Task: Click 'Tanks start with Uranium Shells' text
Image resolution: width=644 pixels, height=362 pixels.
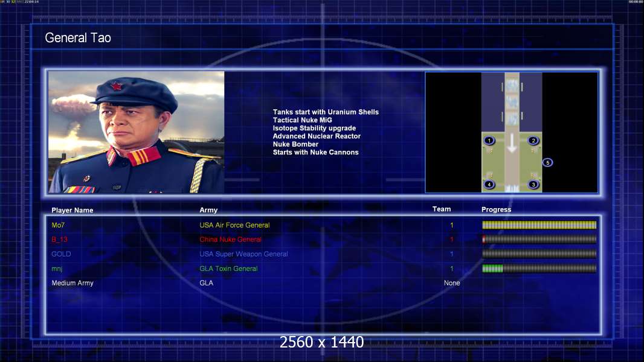Action: (x=326, y=112)
